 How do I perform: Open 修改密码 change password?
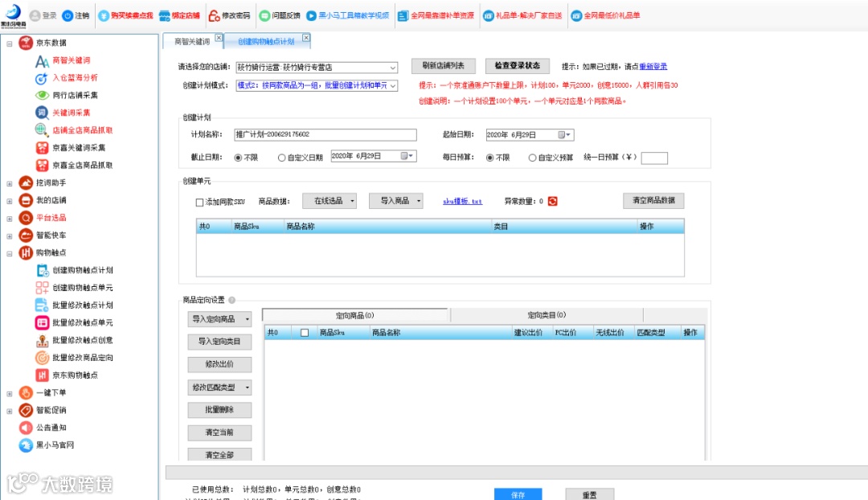(229, 15)
